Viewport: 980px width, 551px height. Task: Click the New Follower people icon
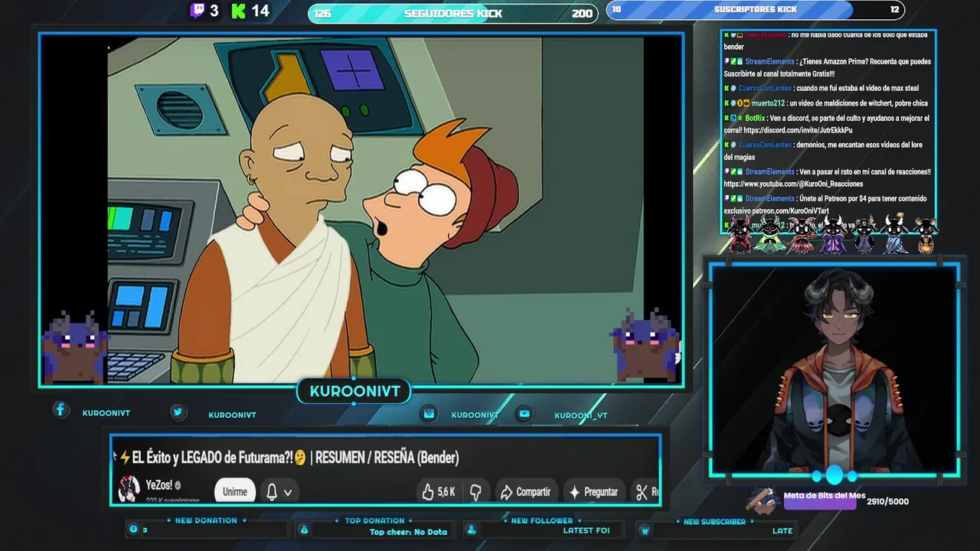click(472, 530)
